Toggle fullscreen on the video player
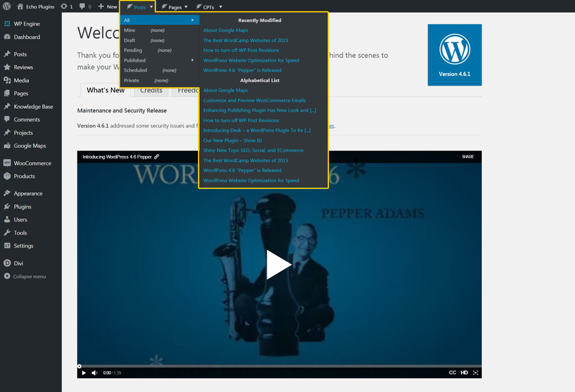The image size is (575, 392). 476,373
